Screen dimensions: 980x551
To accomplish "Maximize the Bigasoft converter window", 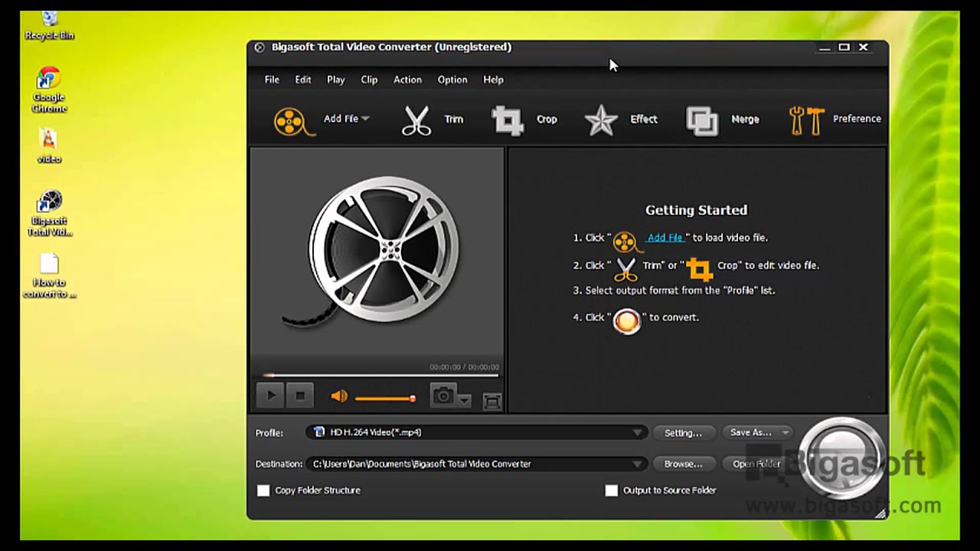I will [844, 47].
